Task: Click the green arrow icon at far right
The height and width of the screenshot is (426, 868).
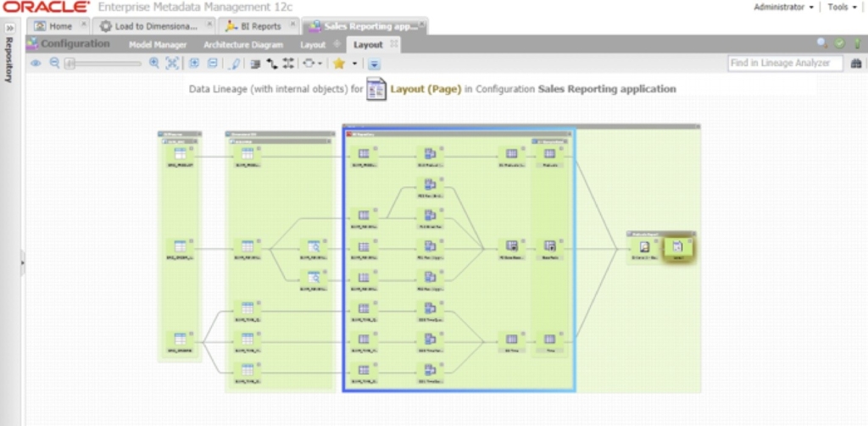Action: (x=857, y=43)
